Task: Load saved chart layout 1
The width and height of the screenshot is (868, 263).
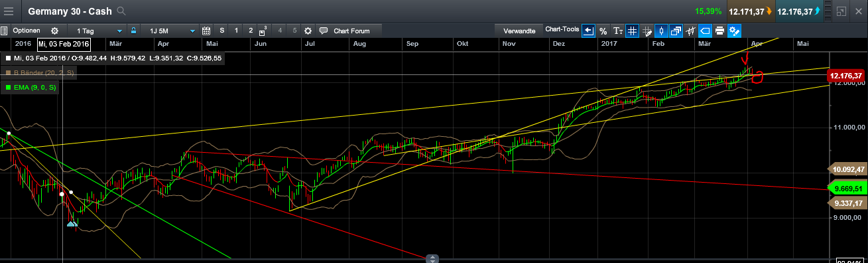Action: [236, 31]
